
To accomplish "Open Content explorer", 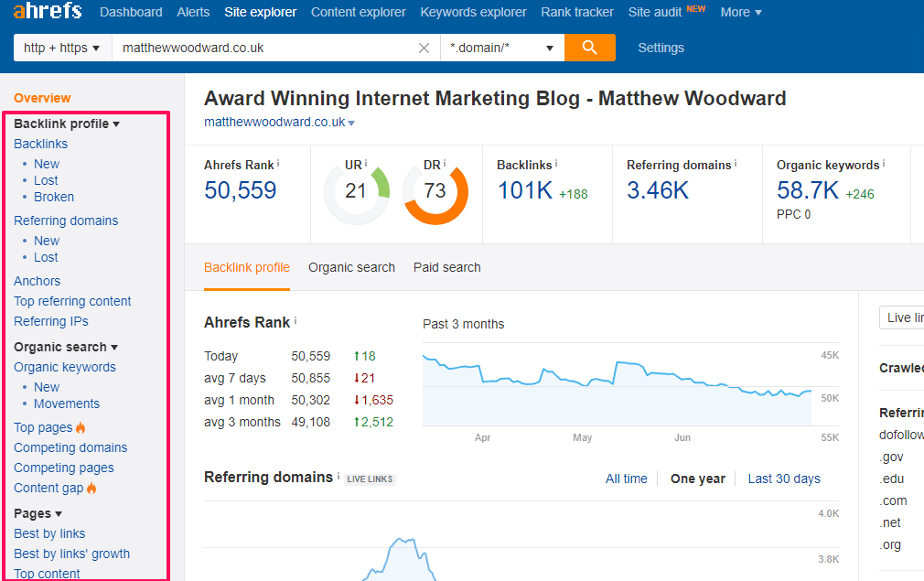I will 359,13.
